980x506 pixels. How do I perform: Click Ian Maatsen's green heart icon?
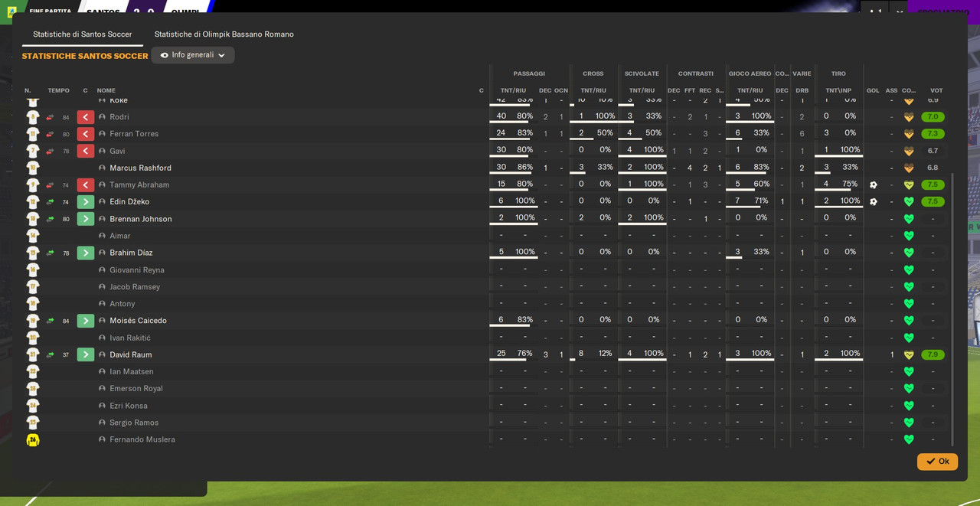(x=909, y=372)
